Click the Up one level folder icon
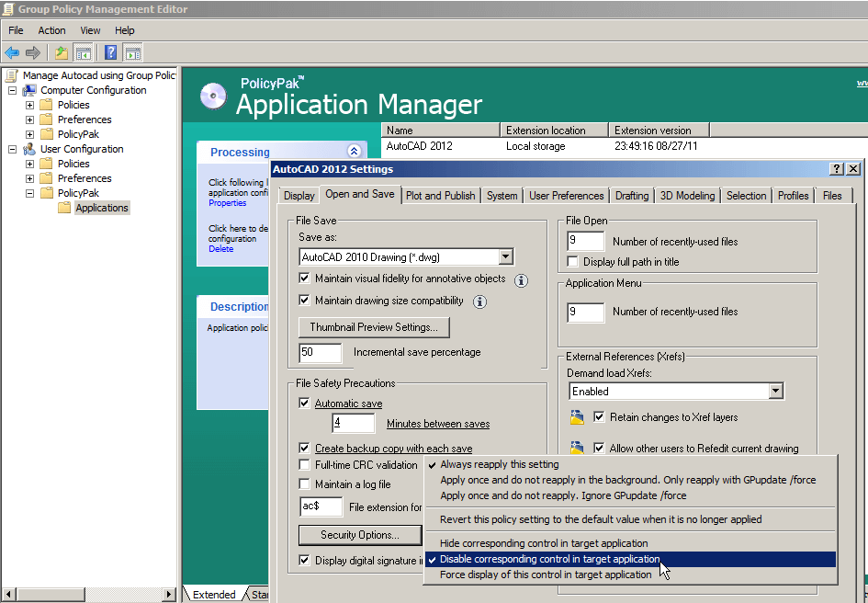The image size is (868, 603). pyautogui.click(x=62, y=53)
